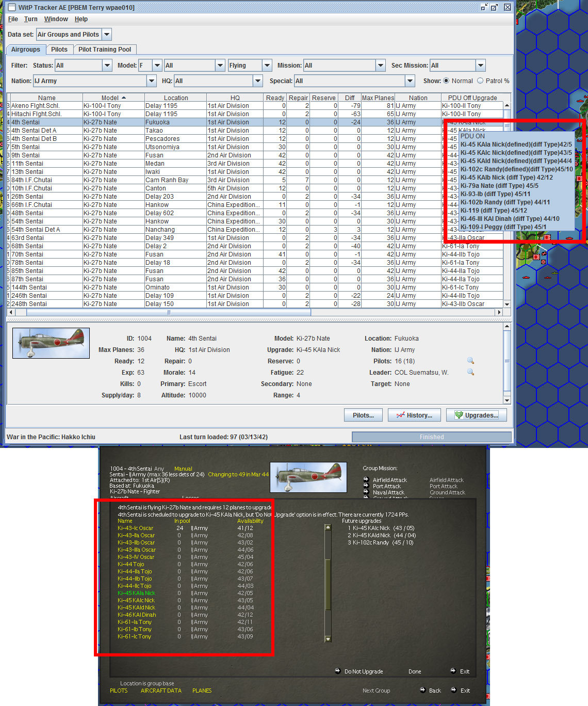
Task: Click the magnifying glass beside Leader Suematsu
Action: pos(470,372)
